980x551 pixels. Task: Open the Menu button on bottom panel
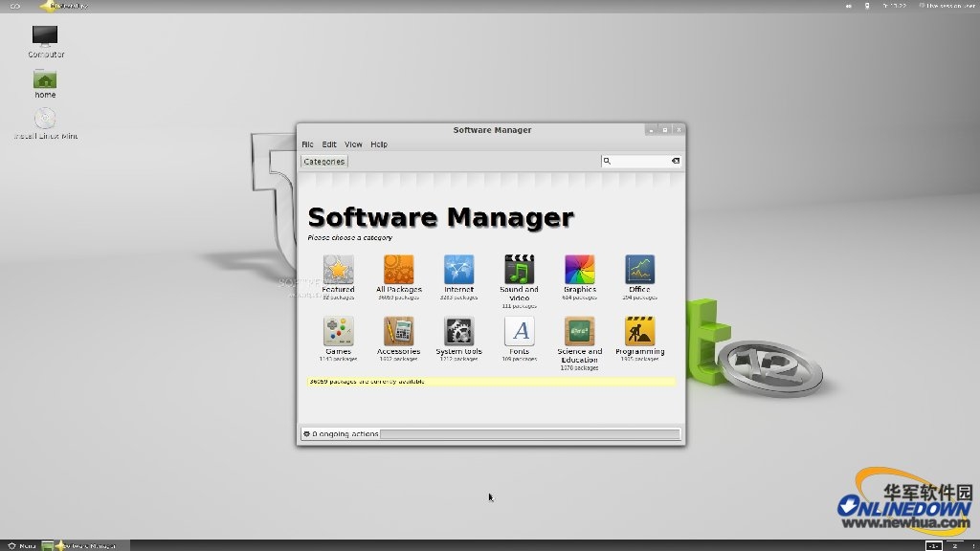coord(21,545)
